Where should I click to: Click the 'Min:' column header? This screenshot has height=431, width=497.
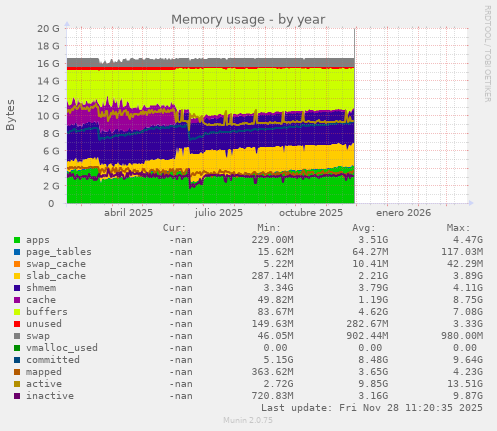(269, 228)
